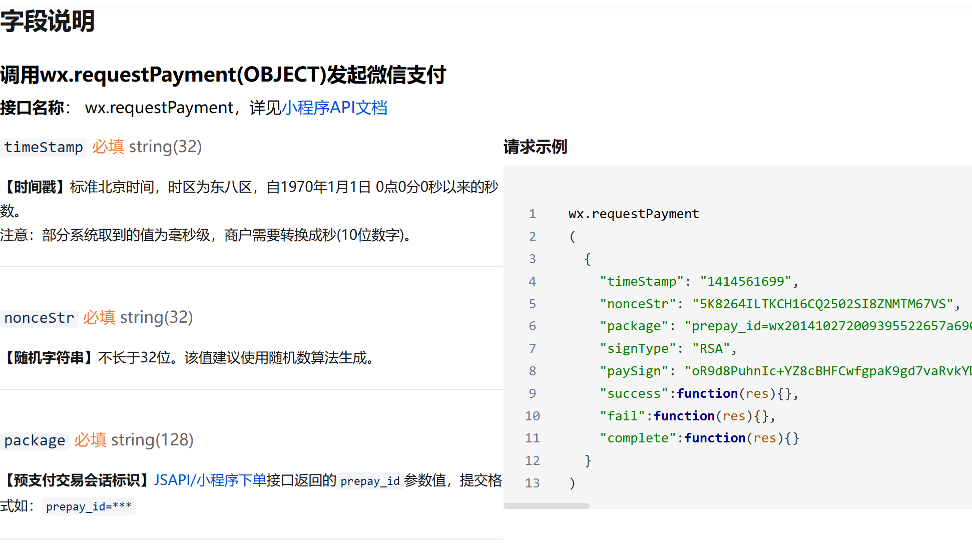
Task: Click line number 1 in code
Action: (532, 214)
